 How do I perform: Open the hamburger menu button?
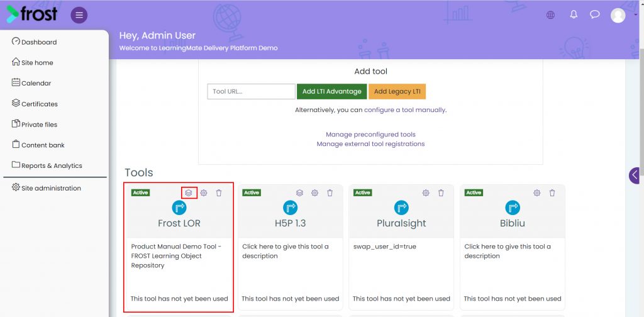coord(79,16)
